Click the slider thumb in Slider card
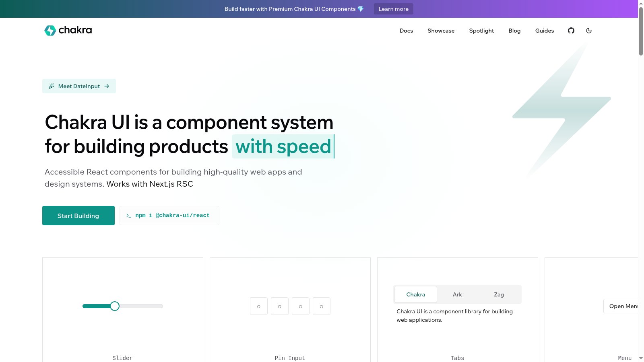The width and height of the screenshot is (644, 362). click(115, 306)
